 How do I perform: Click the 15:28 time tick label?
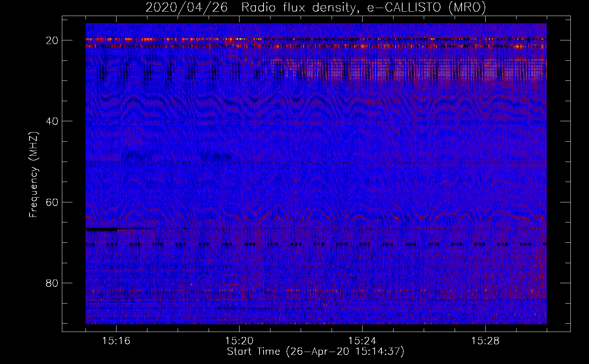tap(485, 341)
